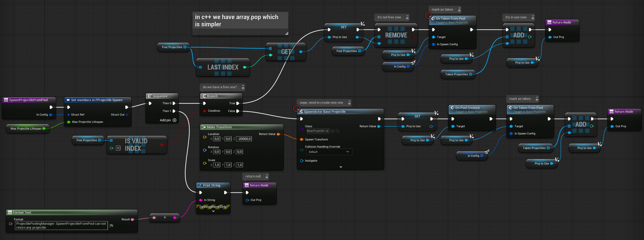Expand the Print String node's hidden pins
Screen dimensions: 644x240
(213, 211)
